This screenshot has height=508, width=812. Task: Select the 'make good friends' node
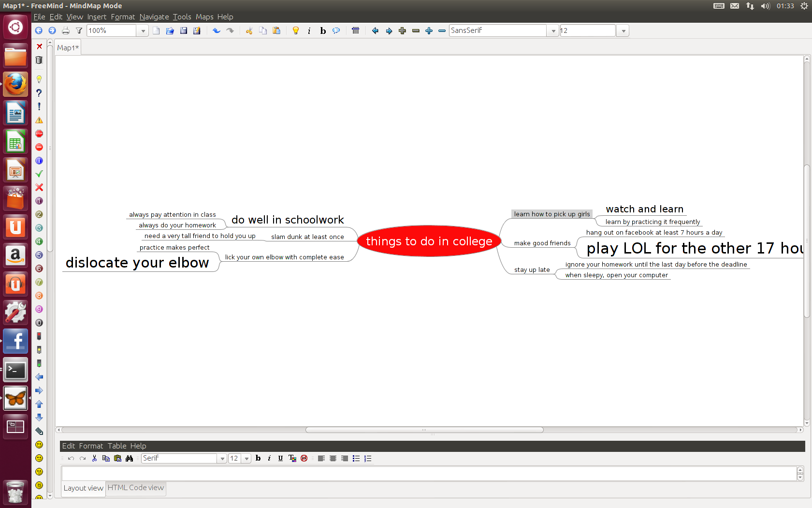click(542, 243)
